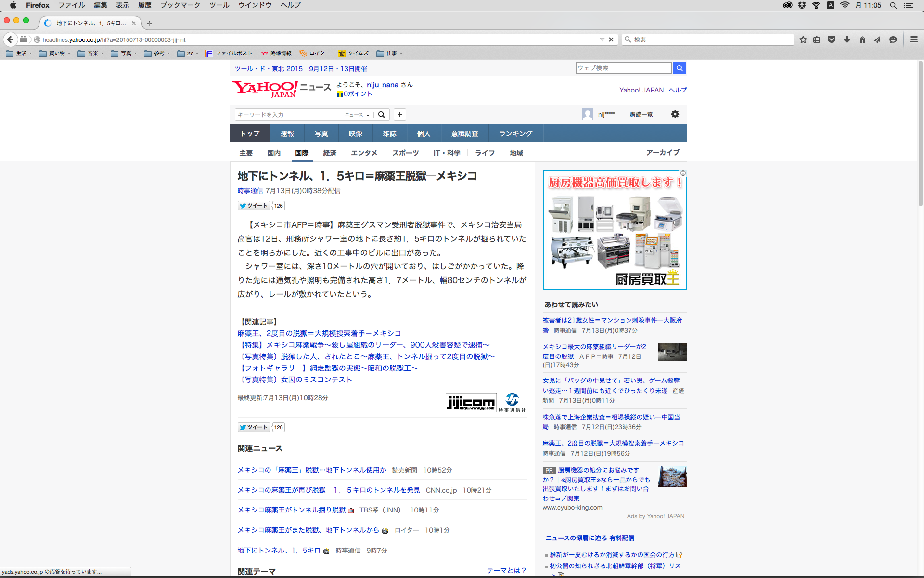Click the kitchen equipment advertisement banner
Viewport: 924px width, 578px height.
[x=615, y=229]
